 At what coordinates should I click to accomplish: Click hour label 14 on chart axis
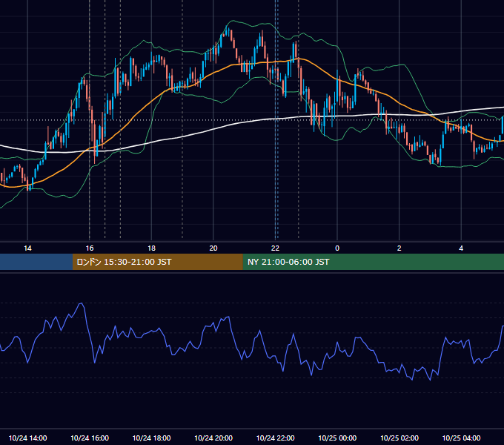[x=27, y=248]
